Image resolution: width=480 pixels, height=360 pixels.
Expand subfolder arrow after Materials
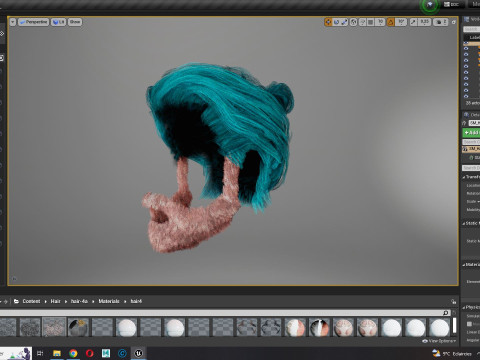125,301
